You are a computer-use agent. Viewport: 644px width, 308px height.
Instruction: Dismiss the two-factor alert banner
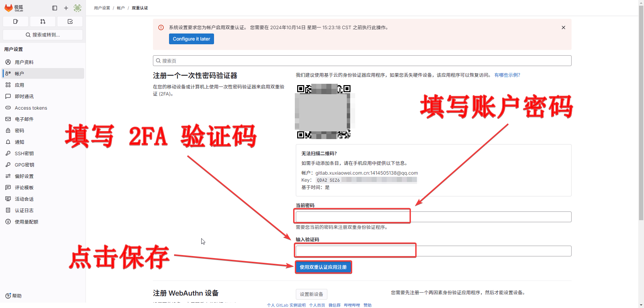point(563,27)
